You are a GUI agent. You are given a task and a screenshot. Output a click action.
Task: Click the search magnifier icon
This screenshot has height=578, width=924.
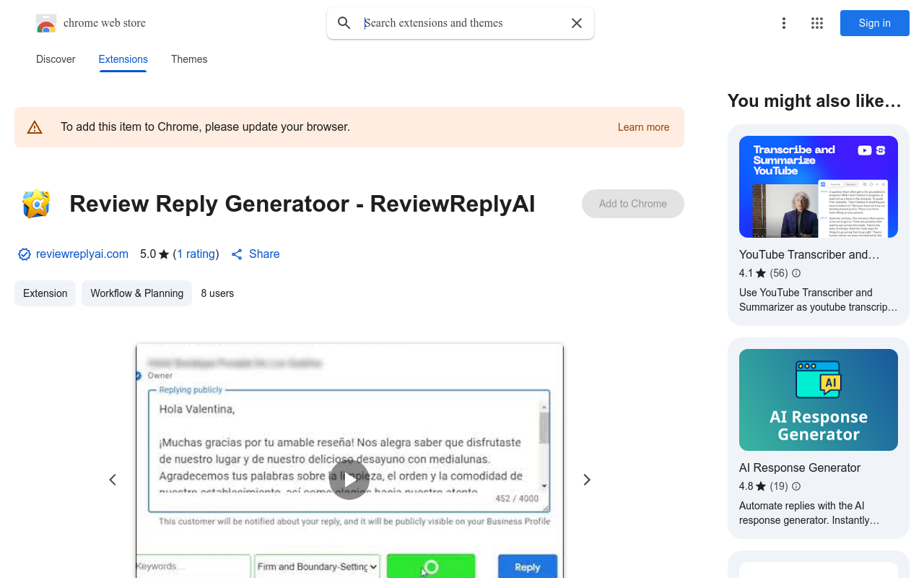click(x=344, y=23)
